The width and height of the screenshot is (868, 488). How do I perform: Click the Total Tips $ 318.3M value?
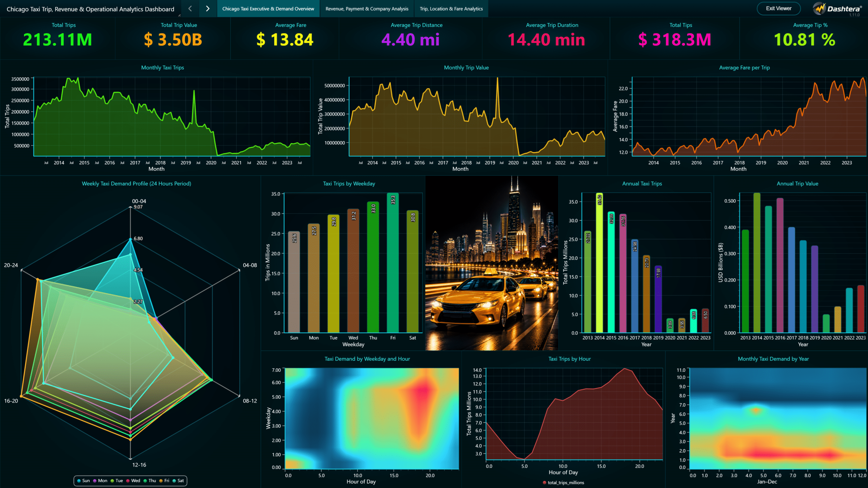point(674,40)
